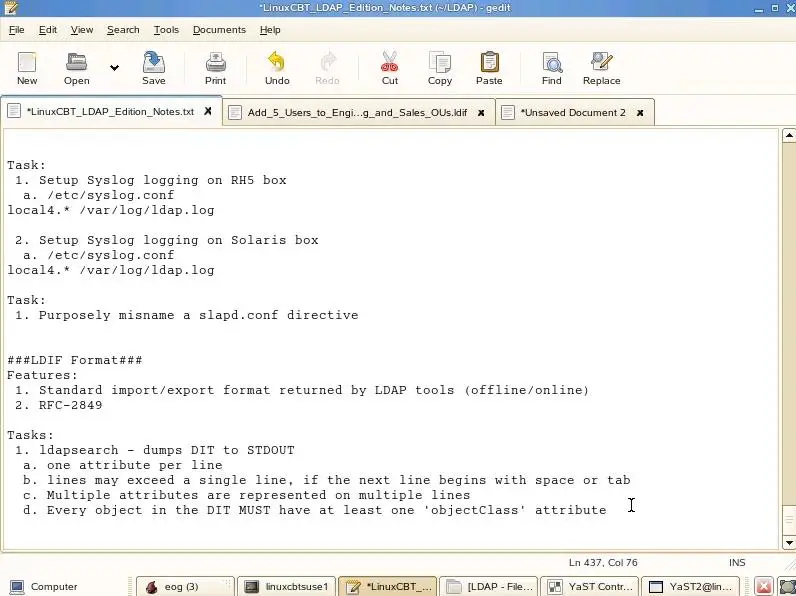The width and height of the screenshot is (796, 596).
Task: Close the Add_5_Users ldif tab
Action: tap(481, 113)
